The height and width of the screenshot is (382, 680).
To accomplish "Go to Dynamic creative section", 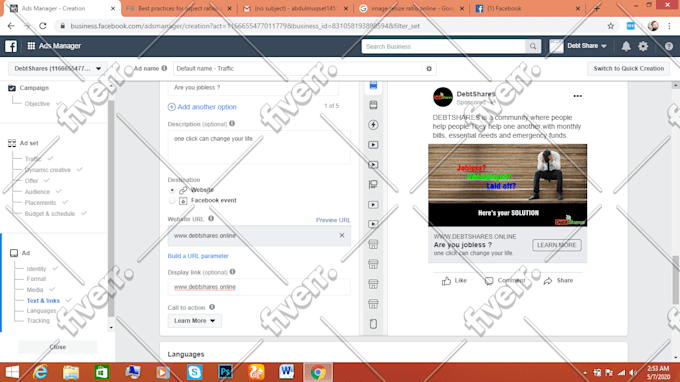I will click(x=48, y=170).
